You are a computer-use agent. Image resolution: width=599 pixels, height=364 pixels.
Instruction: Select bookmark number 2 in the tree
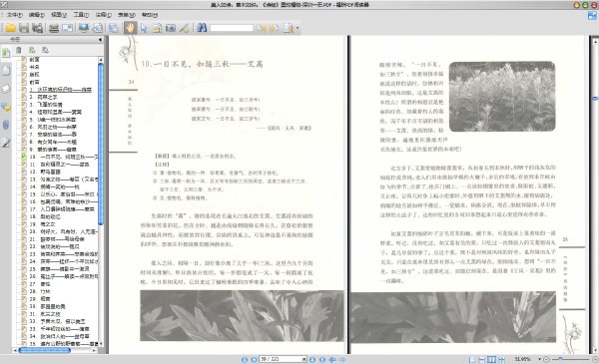(x=43, y=97)
